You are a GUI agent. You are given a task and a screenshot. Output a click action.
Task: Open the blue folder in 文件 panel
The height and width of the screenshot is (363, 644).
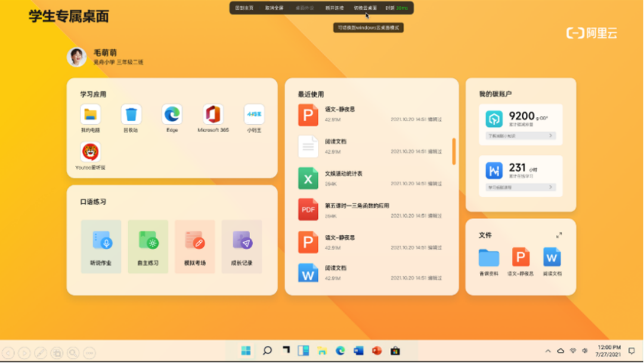click(x=489, y=257)
